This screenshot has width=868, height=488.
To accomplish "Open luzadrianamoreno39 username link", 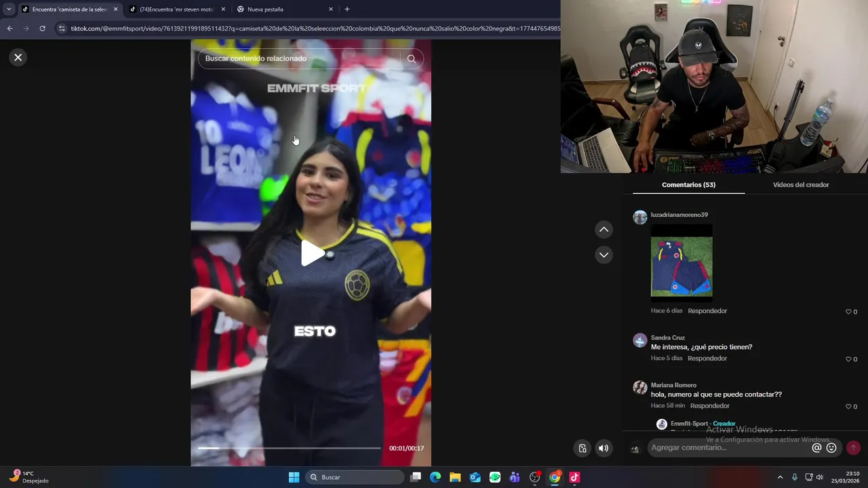I will pyautogui.click(x=679, y=215).
